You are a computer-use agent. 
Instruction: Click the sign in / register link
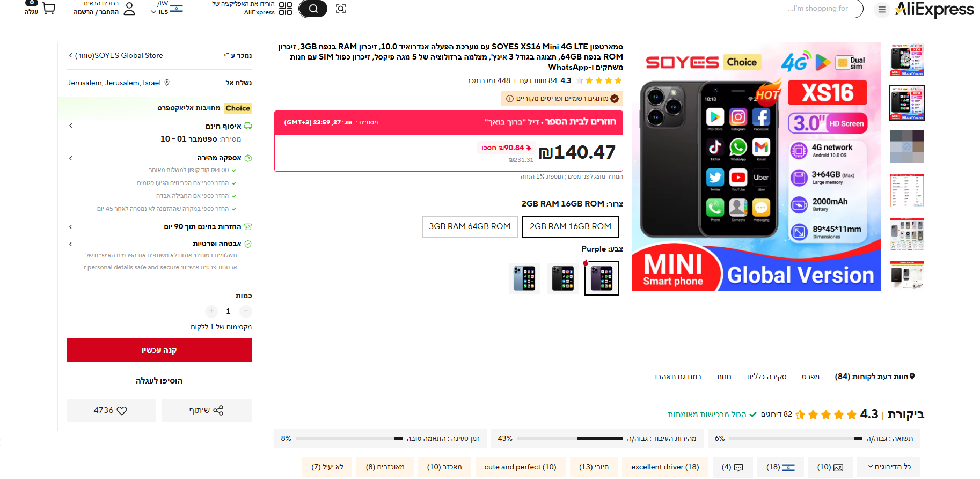pyautogui.click(x=97, y=12)
